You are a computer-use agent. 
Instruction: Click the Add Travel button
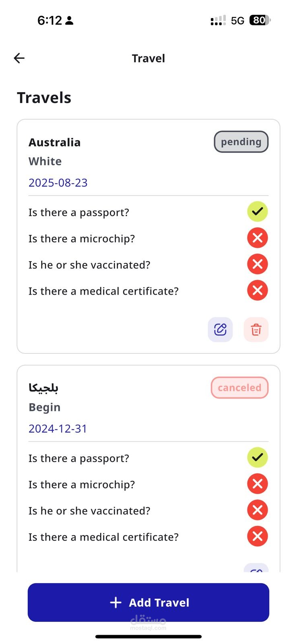pyautogui.click(x=148, y=603)
